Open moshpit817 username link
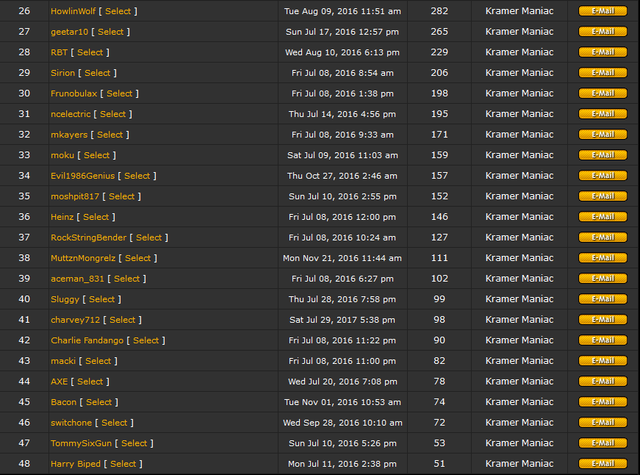 coord(75,196)
